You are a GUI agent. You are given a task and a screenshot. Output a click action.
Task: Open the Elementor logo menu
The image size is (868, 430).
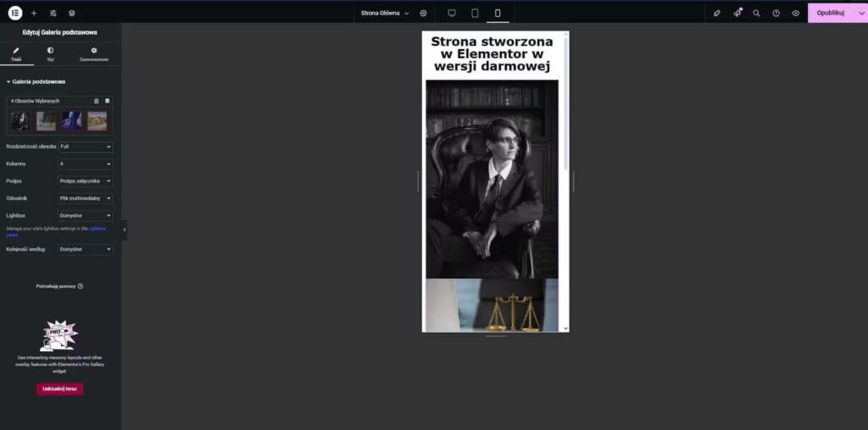click(x=15, y=13)
